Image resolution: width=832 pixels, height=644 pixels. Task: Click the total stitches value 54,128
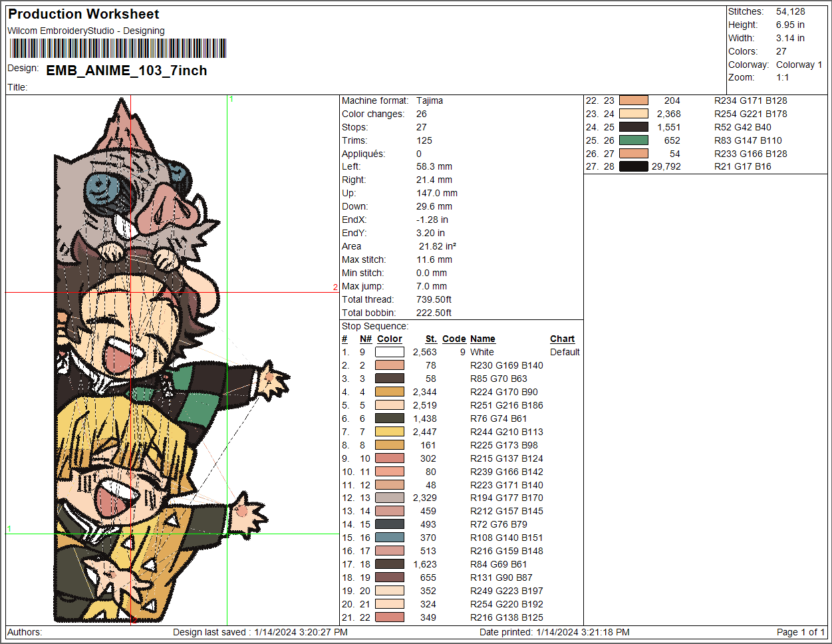click(791, 11)
